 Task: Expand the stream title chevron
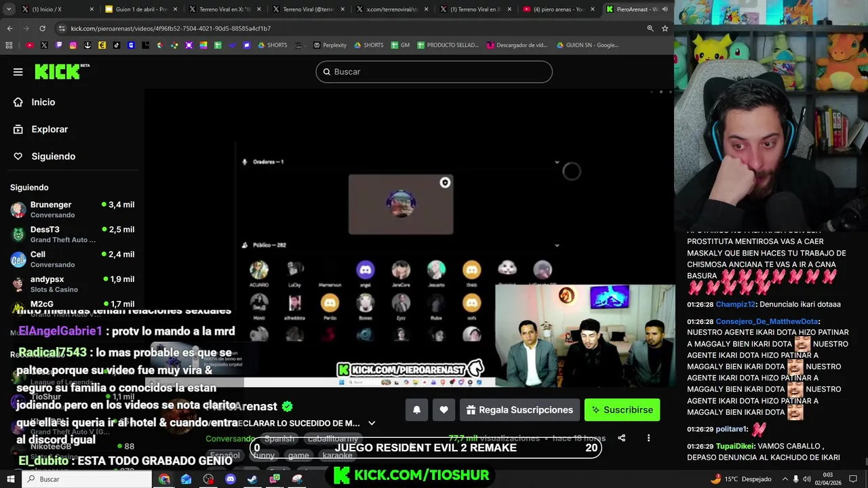click(x=372, y=423)
